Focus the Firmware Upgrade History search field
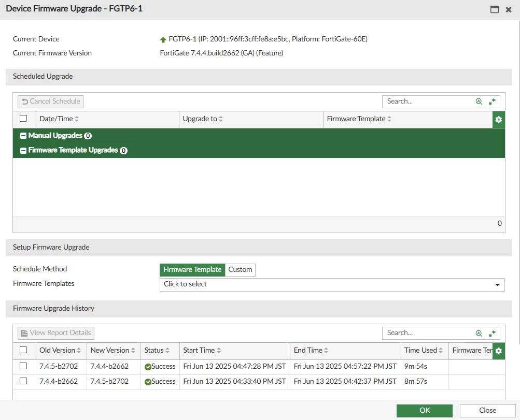Image resolution: width=520 pixels, height=420 pixels. coord(429,333)
